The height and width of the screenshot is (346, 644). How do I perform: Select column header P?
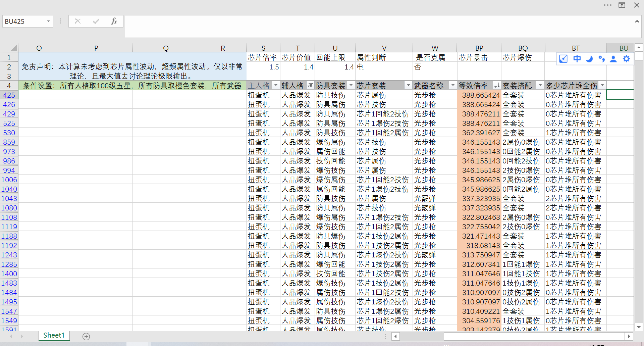coord(96,48)
